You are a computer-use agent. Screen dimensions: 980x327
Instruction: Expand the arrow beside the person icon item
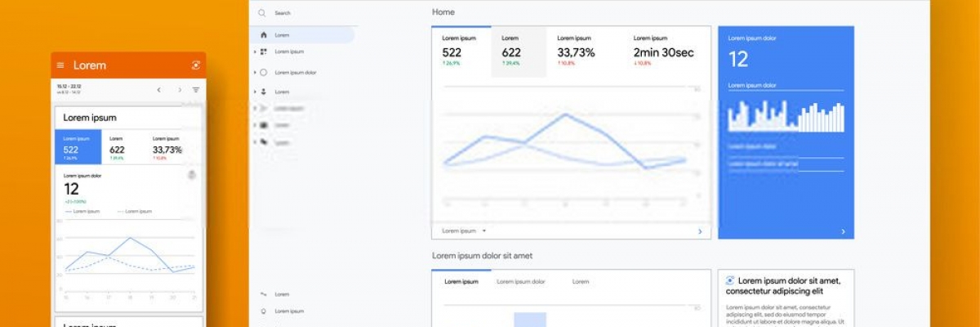(255, 92)
